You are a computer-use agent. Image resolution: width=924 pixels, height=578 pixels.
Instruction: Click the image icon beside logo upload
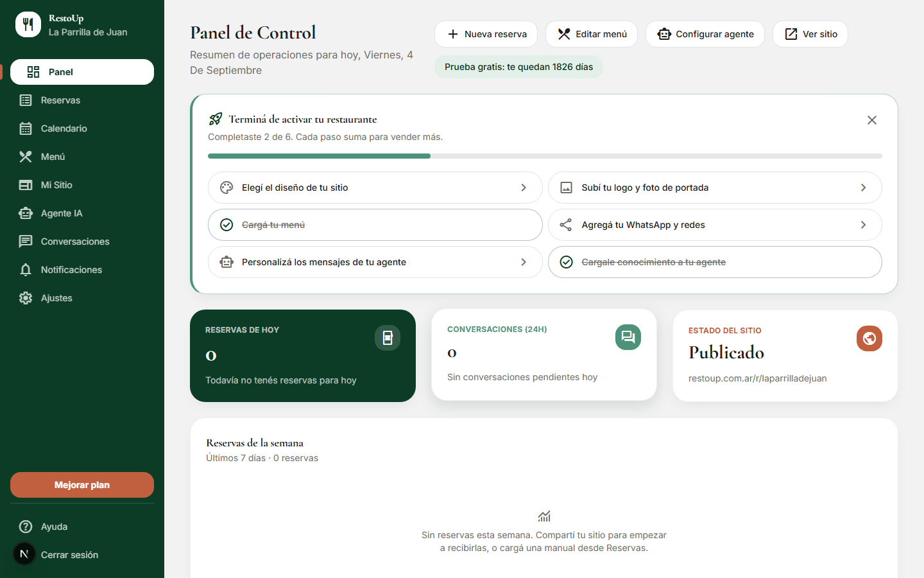click(x=566, y=188)
